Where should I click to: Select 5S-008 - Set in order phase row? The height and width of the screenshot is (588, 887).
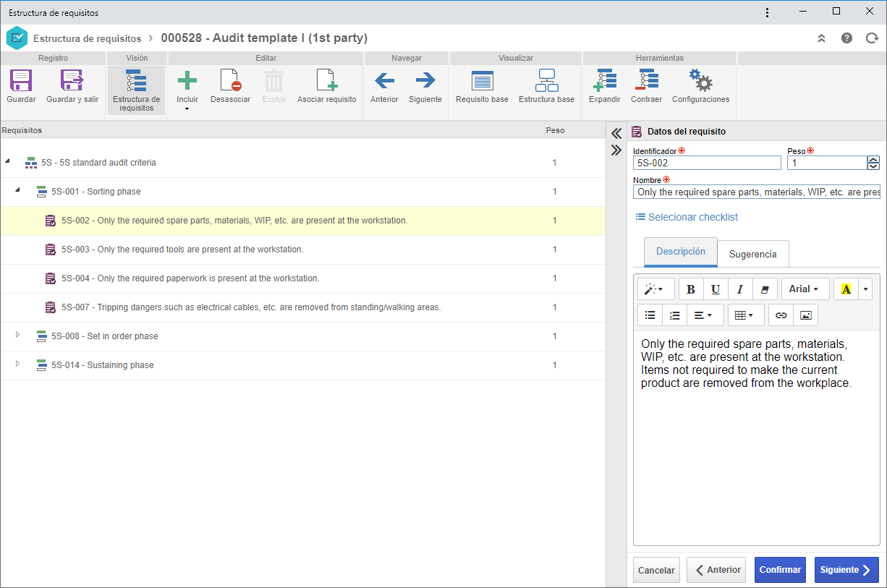[302, 336]
